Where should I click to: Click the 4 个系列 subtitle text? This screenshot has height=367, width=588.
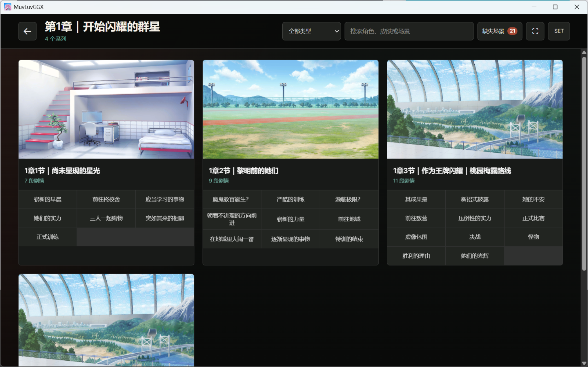pyautogui.click(x=56, y=39)
